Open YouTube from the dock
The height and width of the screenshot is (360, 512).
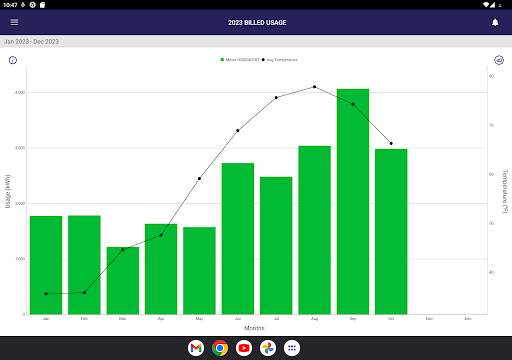(x=244, y=348)
